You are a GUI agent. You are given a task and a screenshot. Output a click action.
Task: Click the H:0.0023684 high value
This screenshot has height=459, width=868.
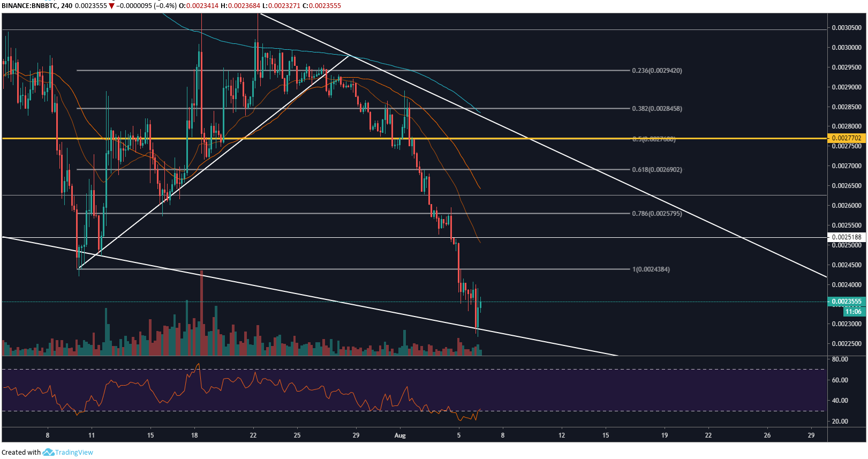[x=240, y=5]
